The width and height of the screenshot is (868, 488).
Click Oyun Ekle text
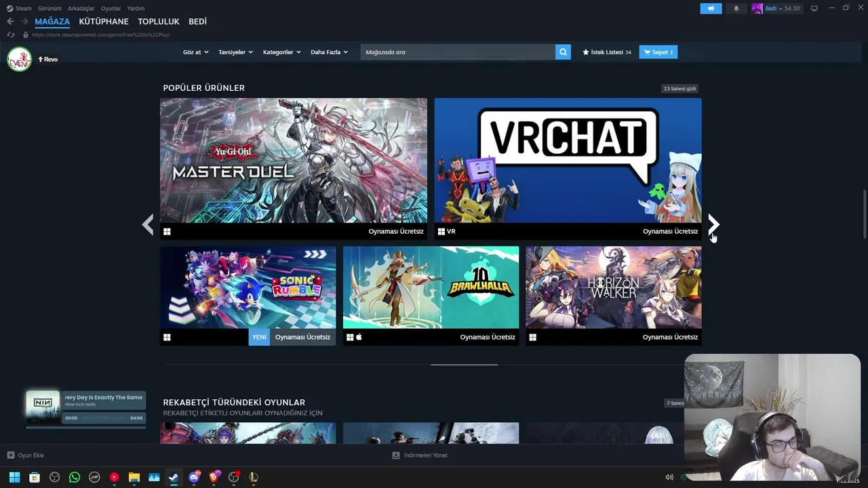click(x=31, y=455)
